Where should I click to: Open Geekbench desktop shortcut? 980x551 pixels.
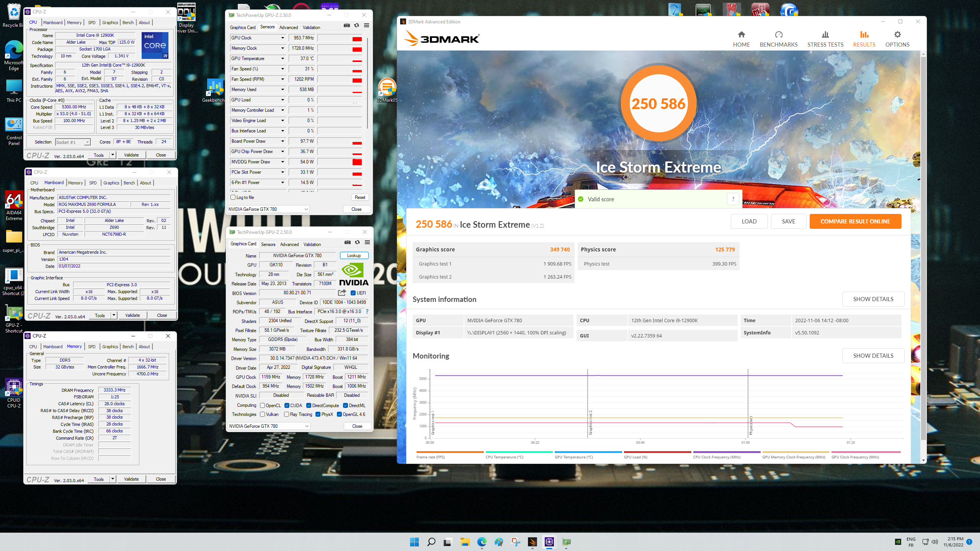pyautogui.click(x=214, y=91)
